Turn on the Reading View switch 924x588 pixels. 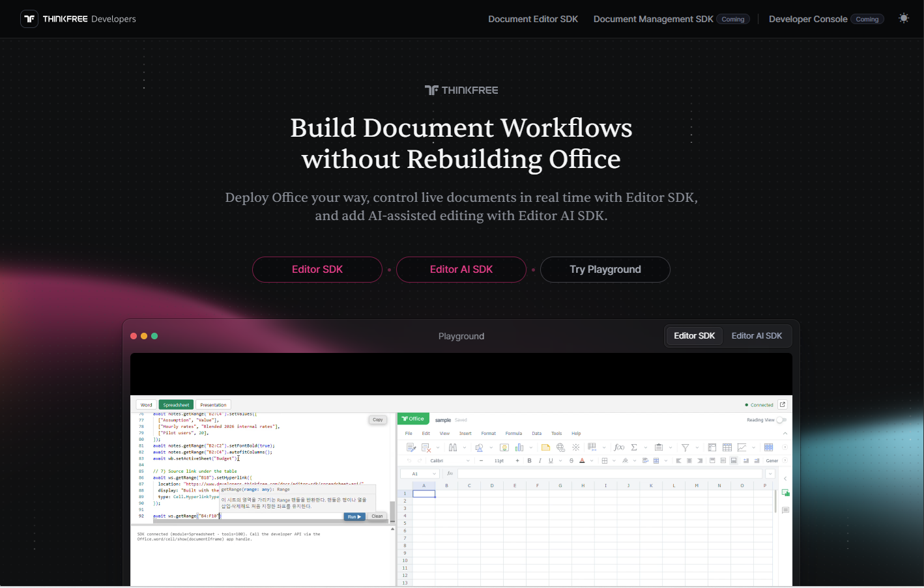[781, 420]
